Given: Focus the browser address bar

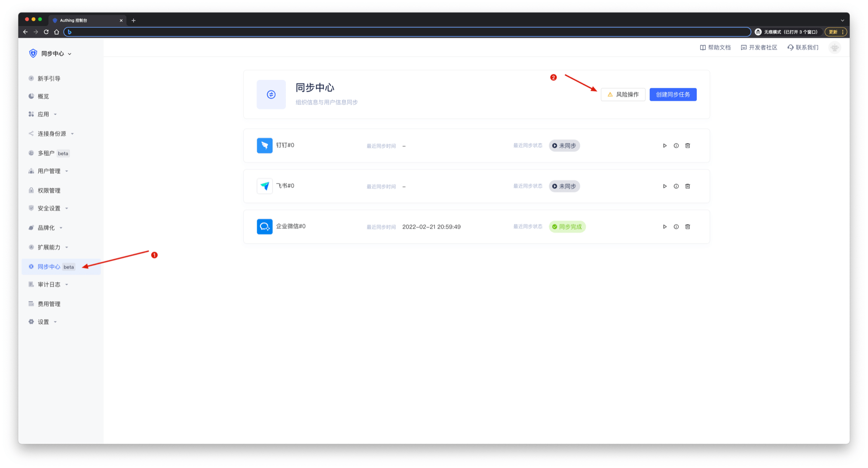Looking at the screenshot, I should (x=407, y=32).
